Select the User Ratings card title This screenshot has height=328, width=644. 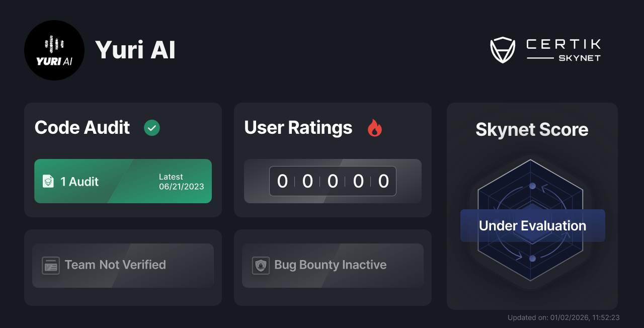coord(298,128)
